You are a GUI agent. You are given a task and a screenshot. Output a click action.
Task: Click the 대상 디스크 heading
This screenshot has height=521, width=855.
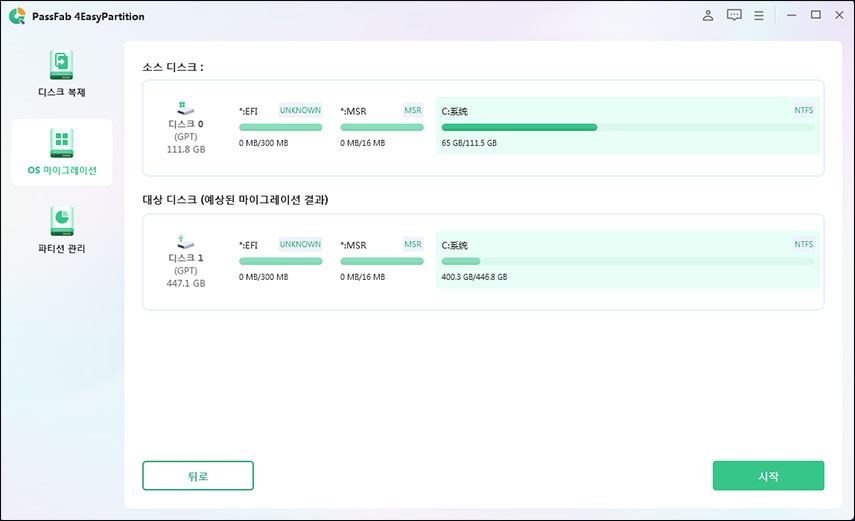pos(235,200)
